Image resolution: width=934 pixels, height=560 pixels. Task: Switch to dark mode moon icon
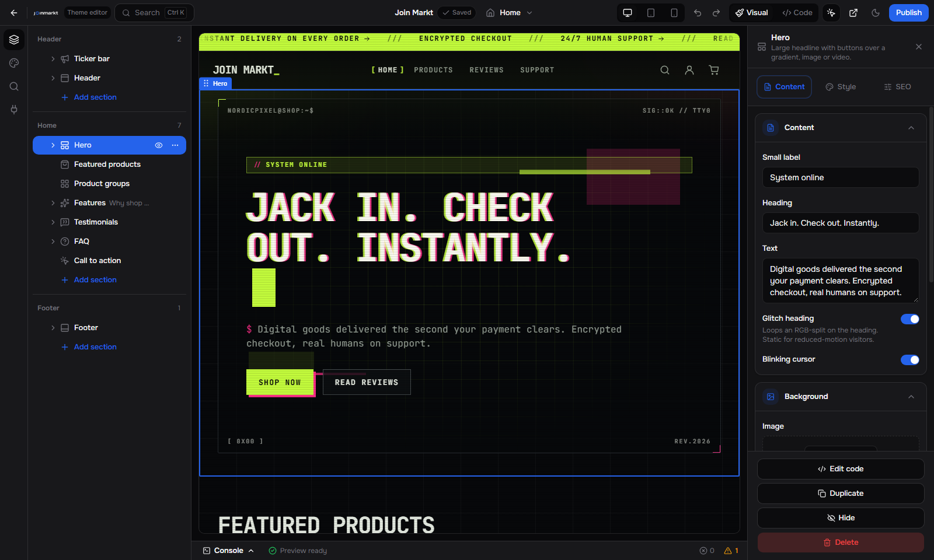coord(876,13)
